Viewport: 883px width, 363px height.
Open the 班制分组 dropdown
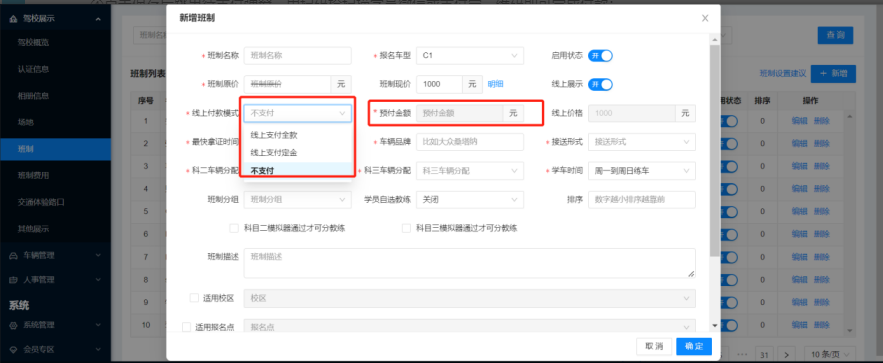[x=297, y=199]
